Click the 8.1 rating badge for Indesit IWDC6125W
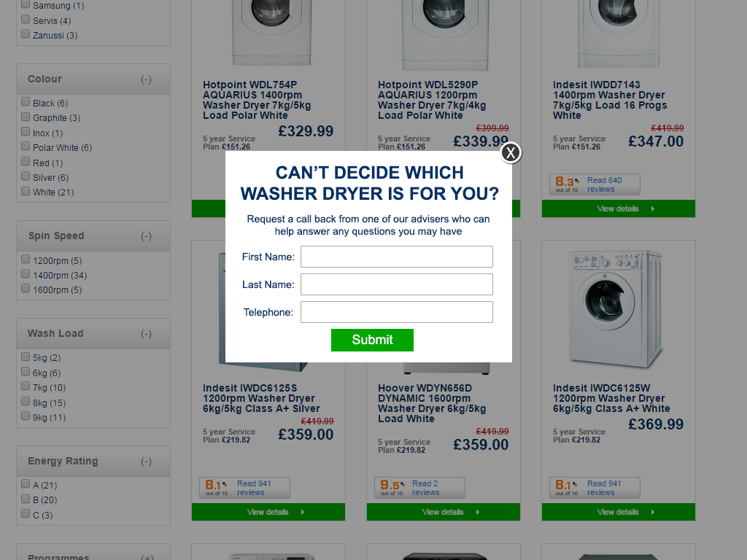 coord(567,487)
